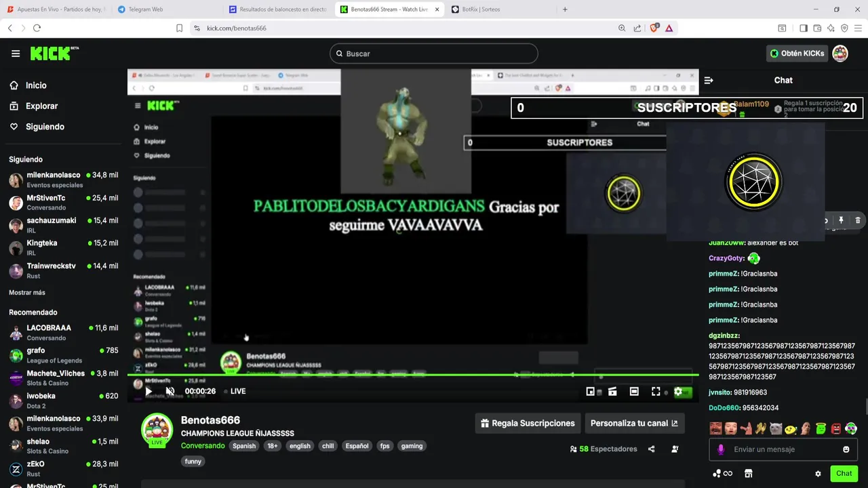The image size is (868, 488).
Task: Open the user profile avatar menu
Action: coord(840,54)
